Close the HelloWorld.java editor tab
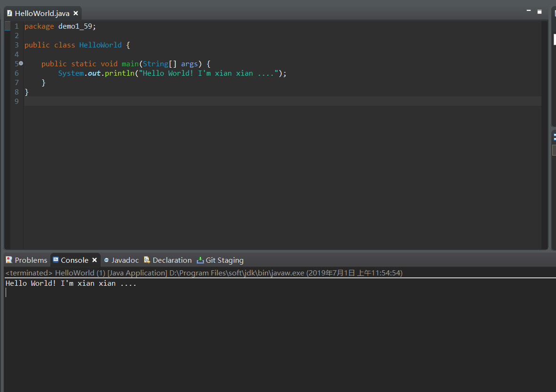This screenshot has height=392, width=556. pyautogui.click(x=76, y=13)
